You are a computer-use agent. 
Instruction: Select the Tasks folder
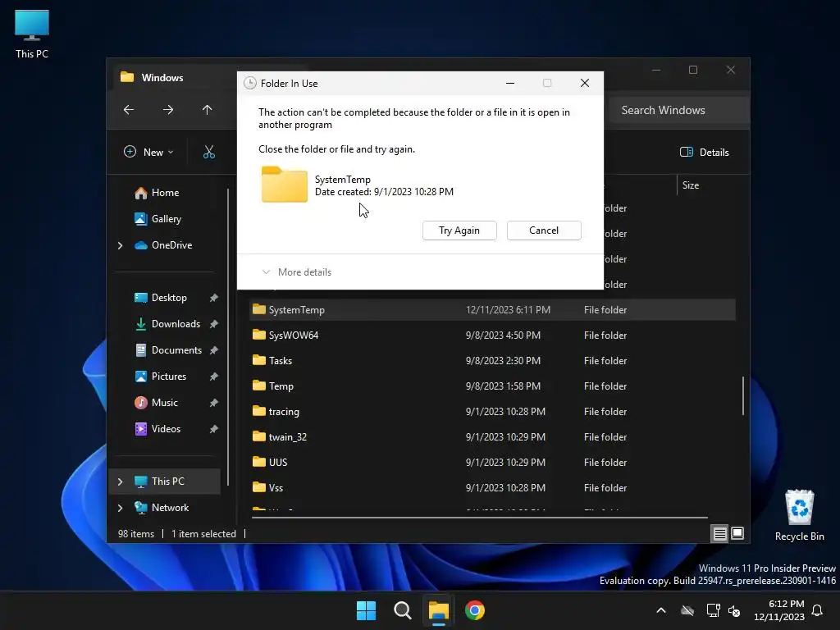(x=492, y=361)
